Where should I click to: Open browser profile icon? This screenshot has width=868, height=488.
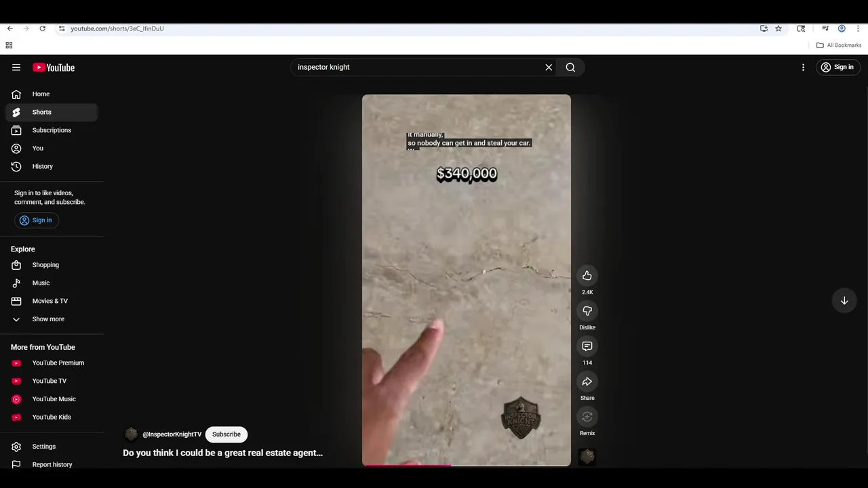[842, 28]
